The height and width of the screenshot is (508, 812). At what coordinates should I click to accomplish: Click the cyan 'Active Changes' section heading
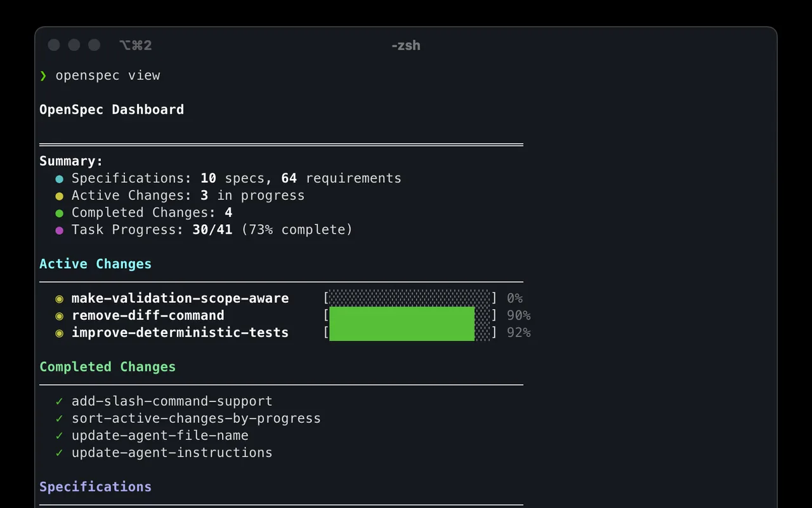[96, 264]
